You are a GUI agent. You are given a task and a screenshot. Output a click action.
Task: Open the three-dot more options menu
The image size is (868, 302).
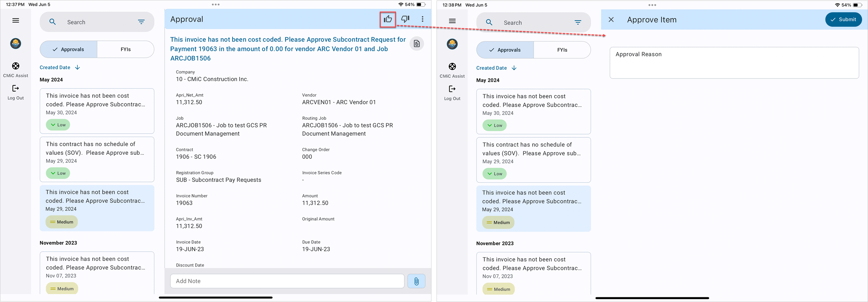coord(422,19)
